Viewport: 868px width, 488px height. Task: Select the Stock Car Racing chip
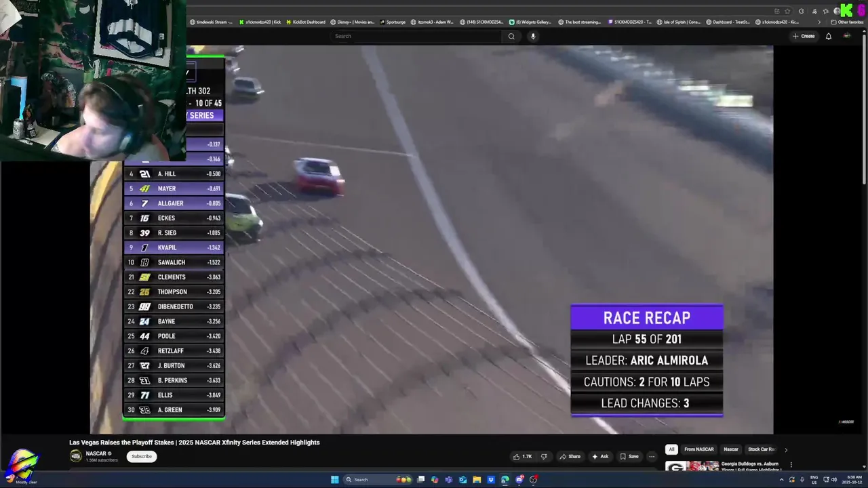pyautogui.click(x=761, y=449)
